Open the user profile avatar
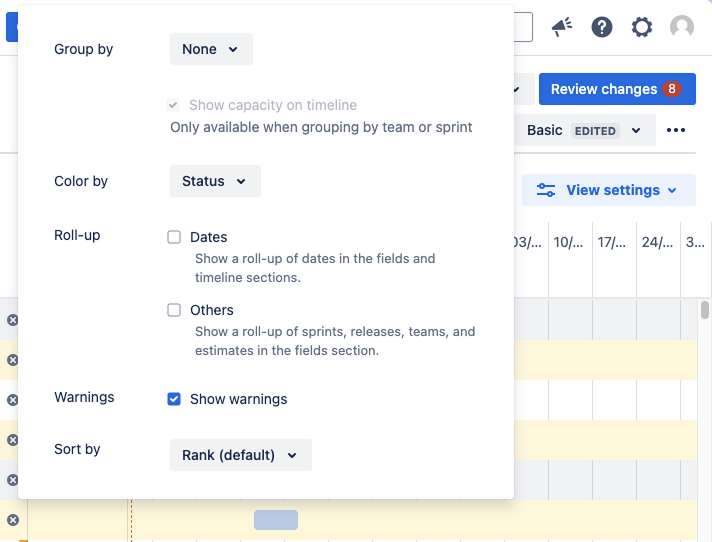The height and width of the screenshot is (542, 712). (x=682, y=27)
